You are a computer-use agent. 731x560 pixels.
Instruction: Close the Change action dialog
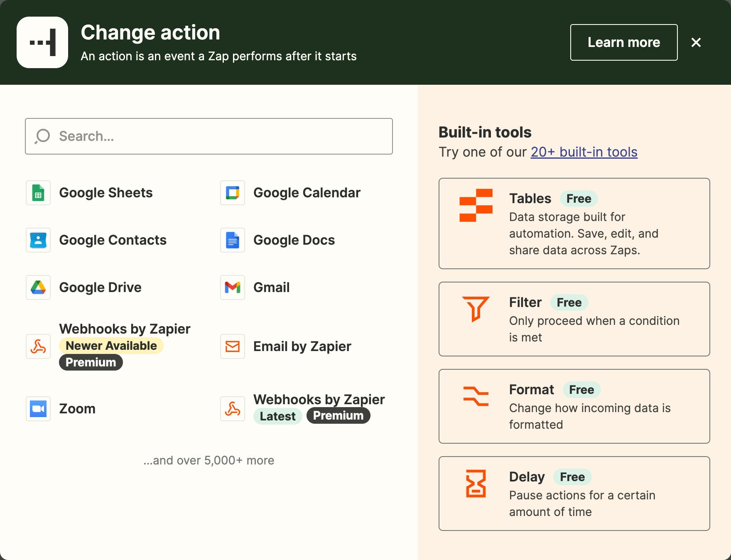pyautogui.click(x=696, y=42)
